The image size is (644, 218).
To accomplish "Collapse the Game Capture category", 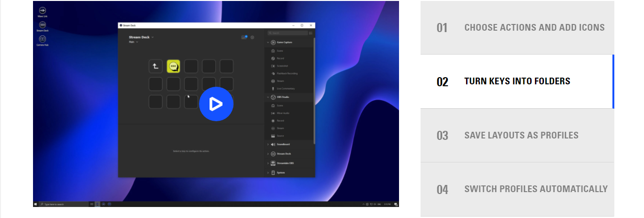I will tap(267, 43).
